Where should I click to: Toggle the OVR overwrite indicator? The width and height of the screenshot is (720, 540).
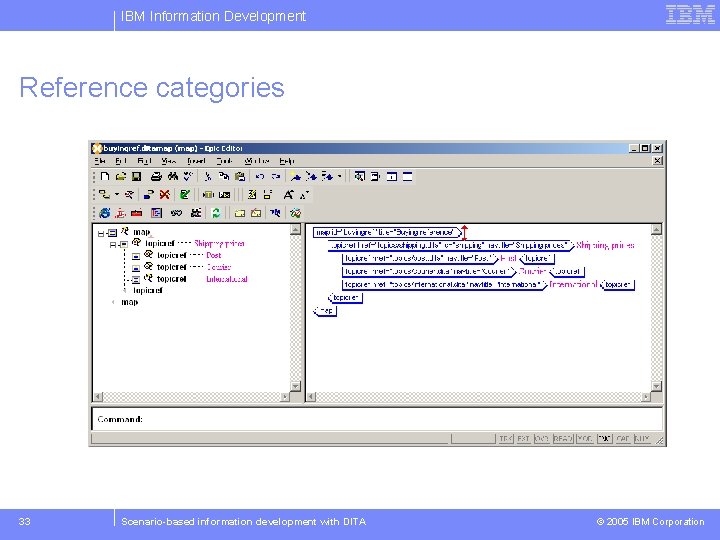(x=541, y=439)
